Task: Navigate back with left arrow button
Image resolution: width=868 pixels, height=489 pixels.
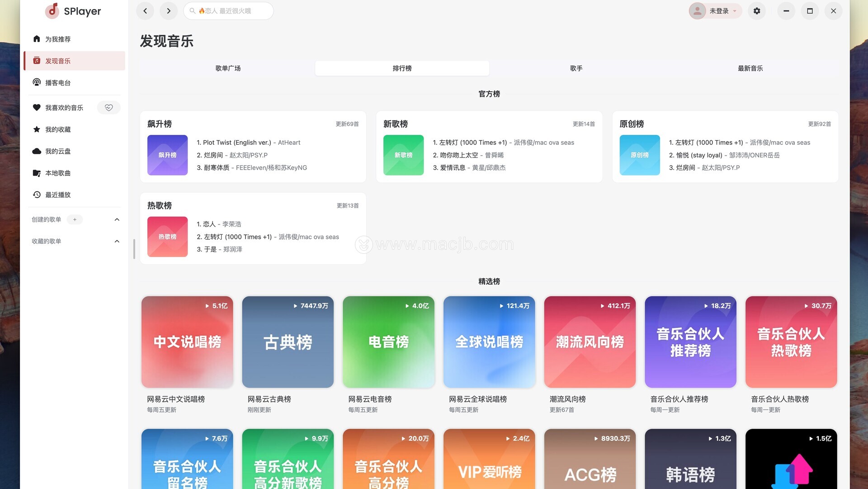Action: coord(145,11)
